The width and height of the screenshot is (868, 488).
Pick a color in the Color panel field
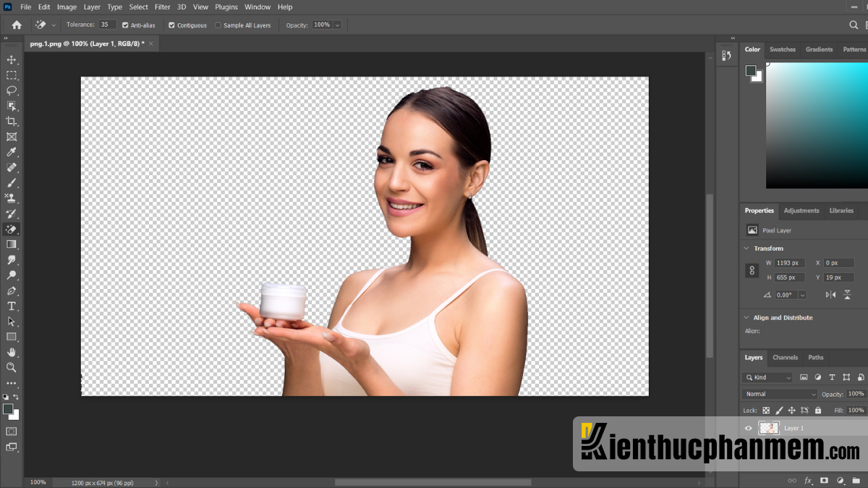tap(817, 125)
